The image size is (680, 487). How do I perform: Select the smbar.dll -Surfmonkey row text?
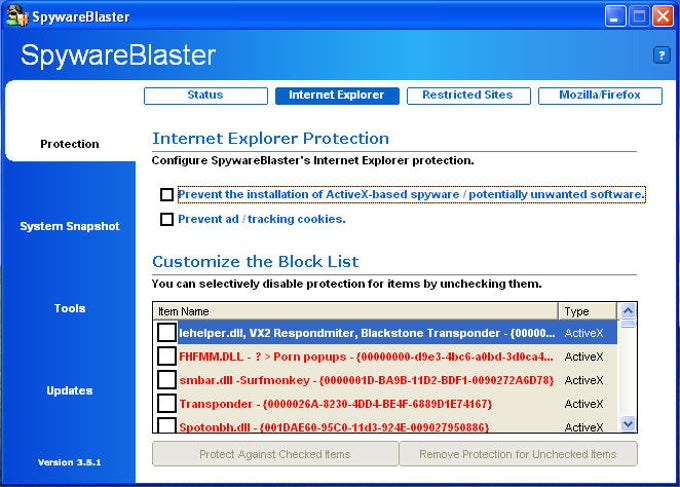pyautogui.click(x=366, y=380)
